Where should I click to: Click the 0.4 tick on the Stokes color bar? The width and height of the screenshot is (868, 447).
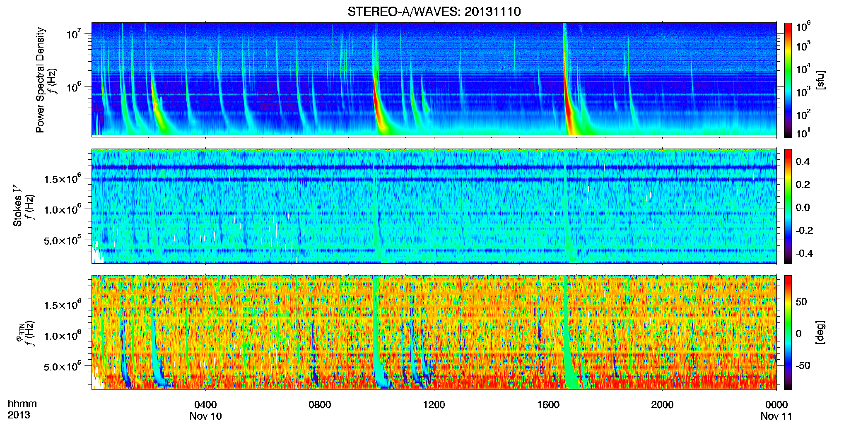pos(803,162)
